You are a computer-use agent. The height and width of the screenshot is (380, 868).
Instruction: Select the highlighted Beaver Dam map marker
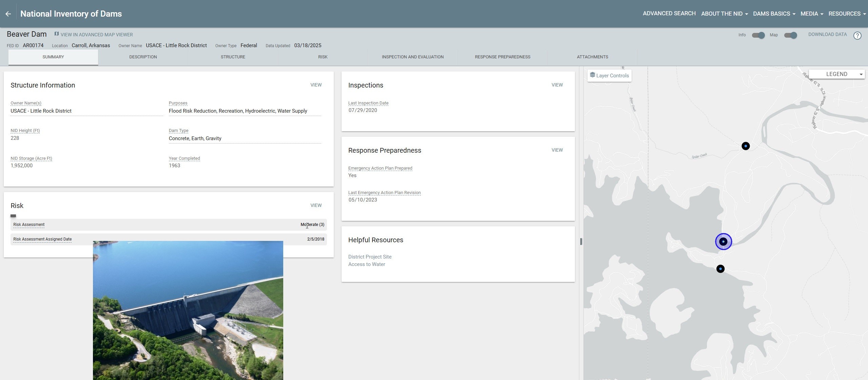coord(723,242)
